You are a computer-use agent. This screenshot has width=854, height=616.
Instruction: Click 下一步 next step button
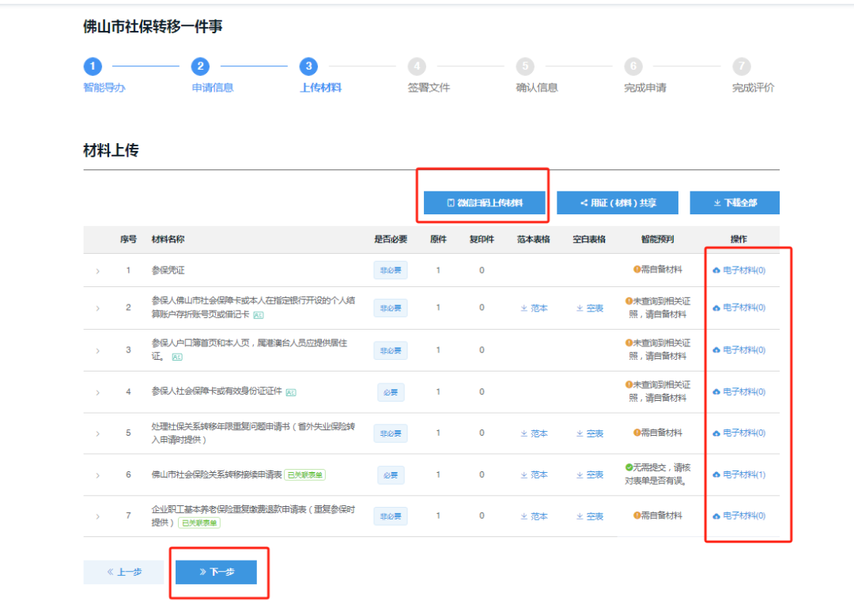[x=216, y=572]
